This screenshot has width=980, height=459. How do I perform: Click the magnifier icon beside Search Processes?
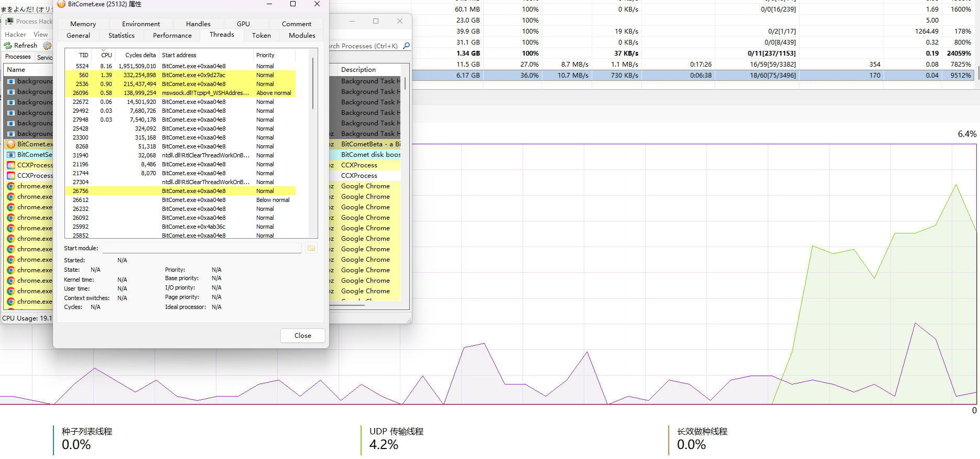(x=406, y=46)
